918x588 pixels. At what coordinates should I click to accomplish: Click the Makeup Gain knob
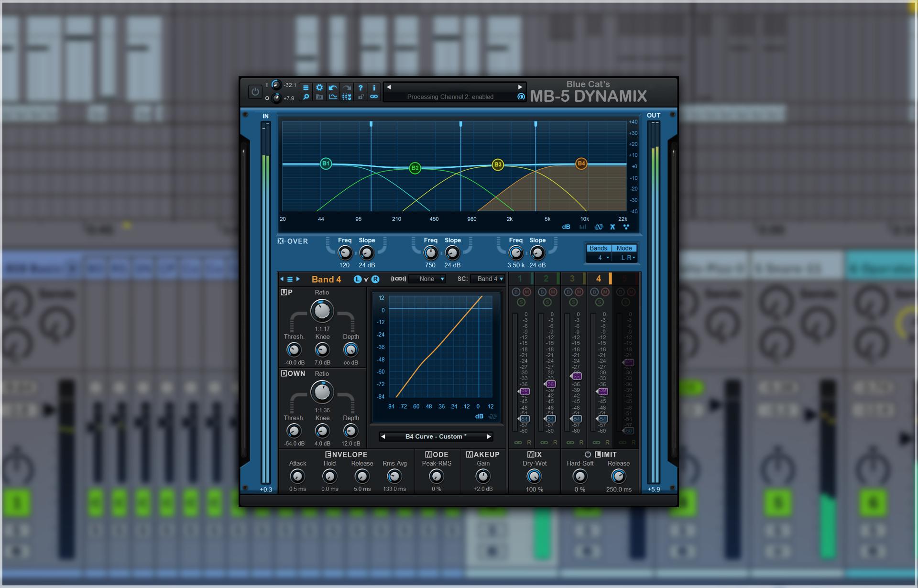pyautogui.click(x=483, y=476)
